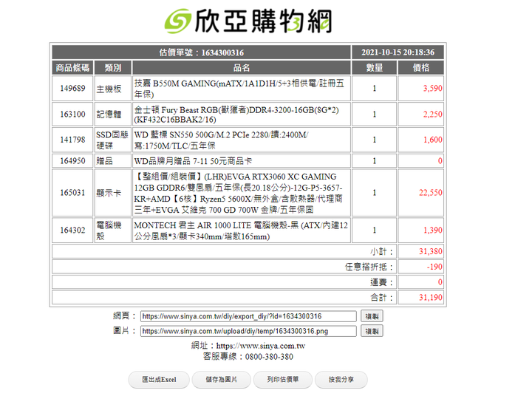Click the 技嘉 B550M GAMING product name
This screenshot has height=396, width=532.
click(241, 89)
